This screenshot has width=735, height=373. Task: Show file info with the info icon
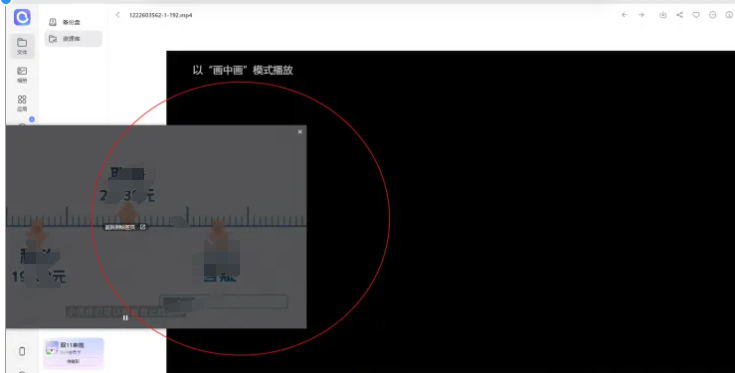click(x=729, y=15)
